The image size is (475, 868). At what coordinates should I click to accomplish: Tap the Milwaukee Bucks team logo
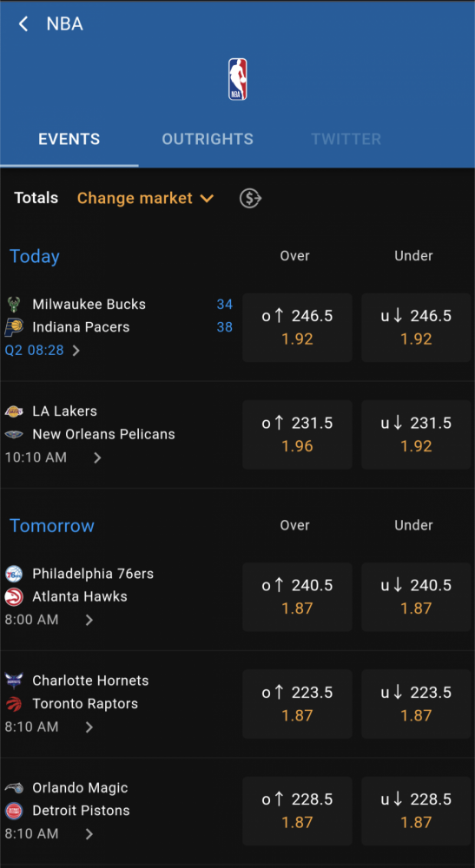point(13,304)
